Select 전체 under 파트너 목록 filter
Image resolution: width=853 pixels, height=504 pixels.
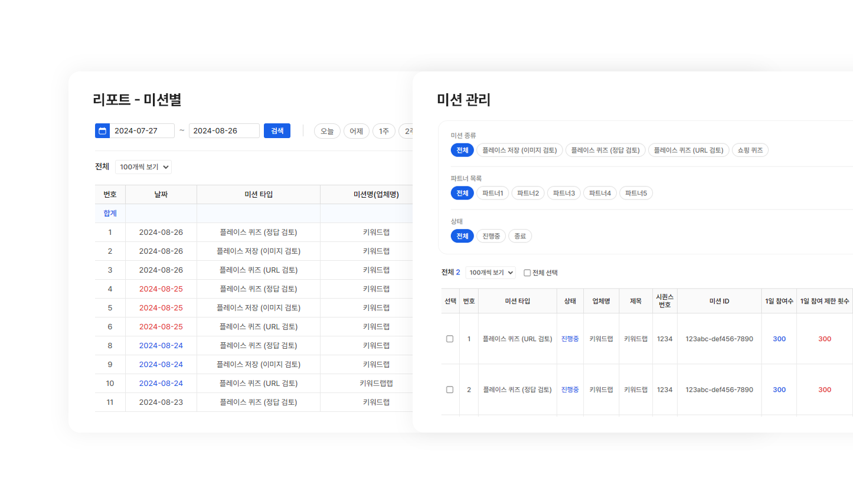(x=462, y=193)
